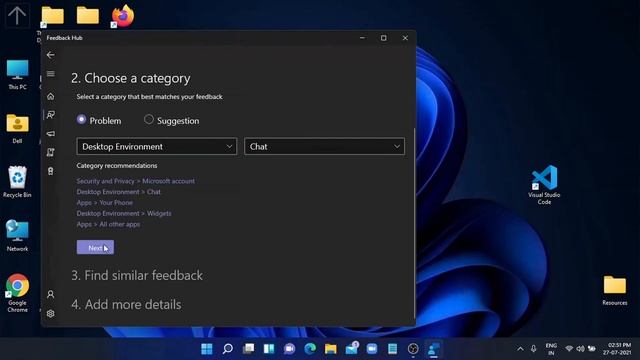Open the Feedback Hub hamburger menu

click(50, 74)
